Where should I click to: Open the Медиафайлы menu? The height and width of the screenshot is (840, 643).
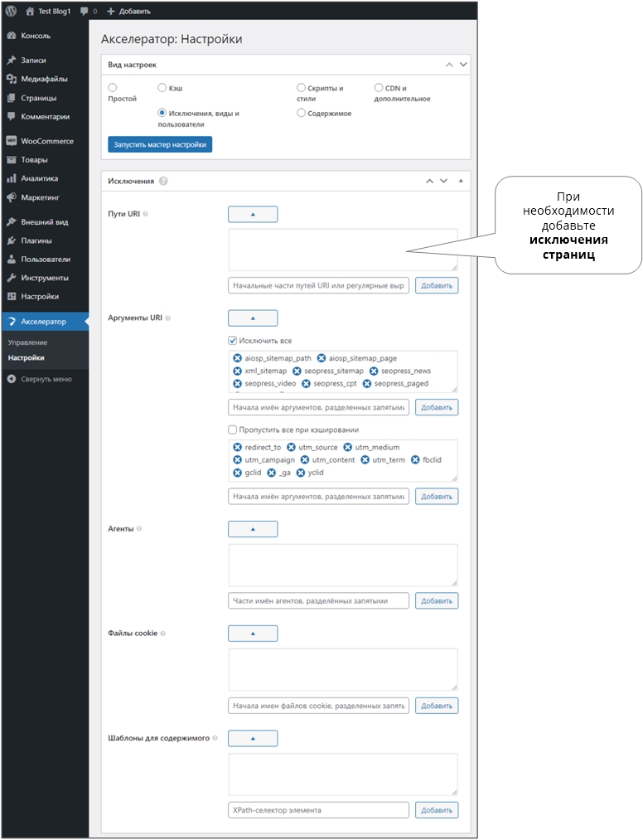click(45, 79)
